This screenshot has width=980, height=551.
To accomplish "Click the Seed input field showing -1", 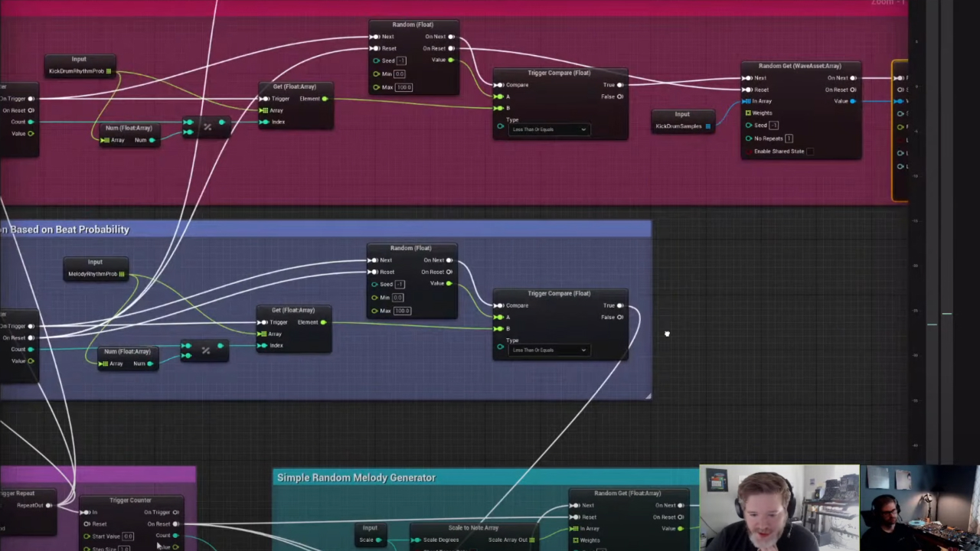I will (x=400, y=60).
